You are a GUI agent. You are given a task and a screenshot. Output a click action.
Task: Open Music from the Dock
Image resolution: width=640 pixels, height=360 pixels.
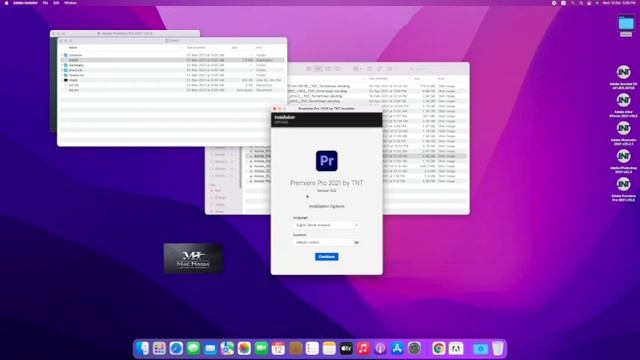(363, 348)
